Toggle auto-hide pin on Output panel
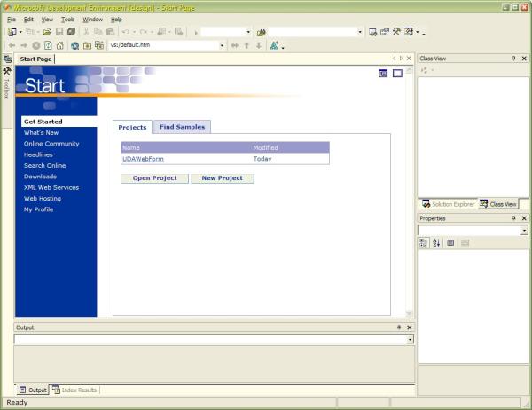Image resolution: width=532 pixels, height=410 pixels. [x=399, y=327]
